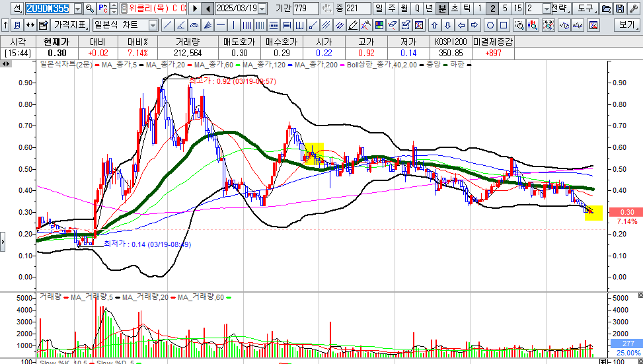Screen dimensions: 643x364
Task: Click the stock code search magnifier icon
Action: point(90,8)
